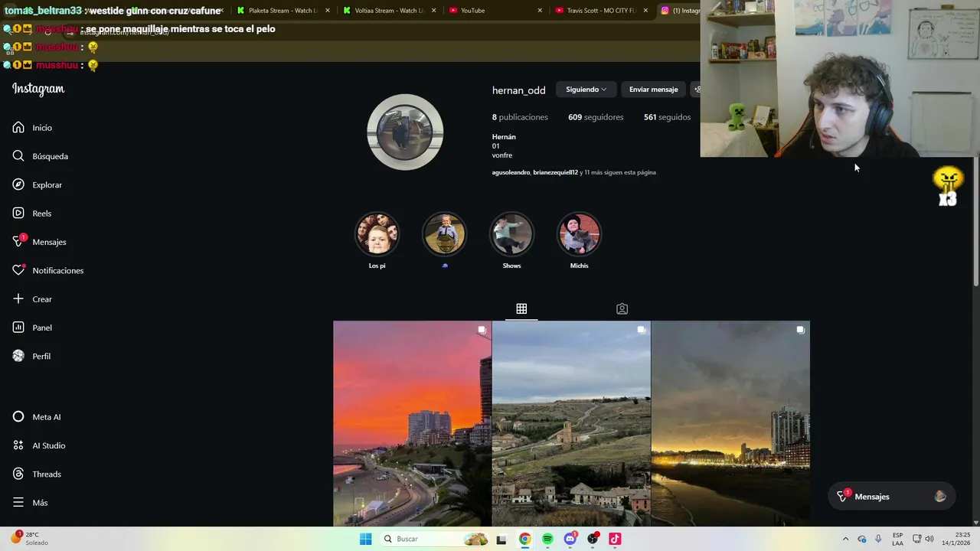Screen dimensions: 980x551
Task: Open OBS Studio from the taskbar
Action: point(593,539)
